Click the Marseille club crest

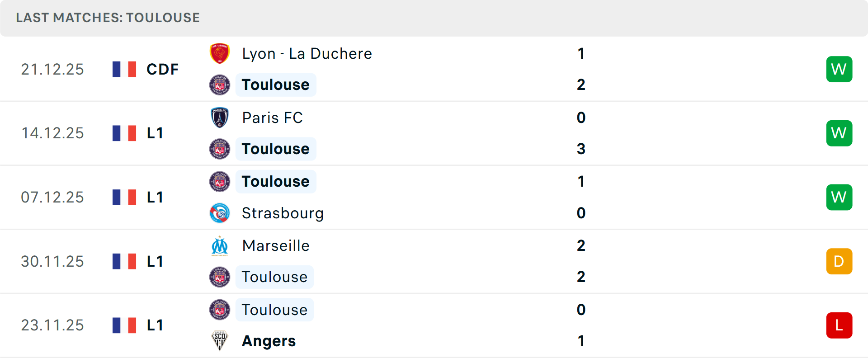220,246
